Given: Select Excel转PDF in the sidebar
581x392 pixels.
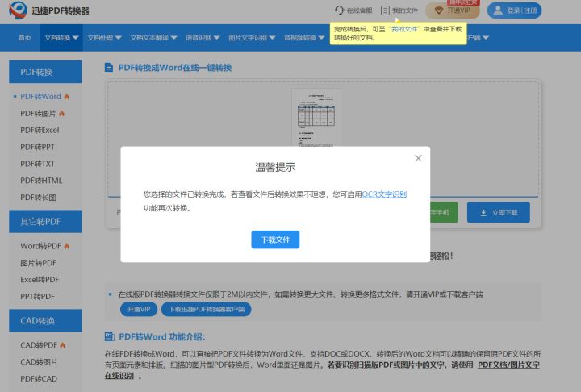Looking at the screenshot, I should click(x=40, y=280).
